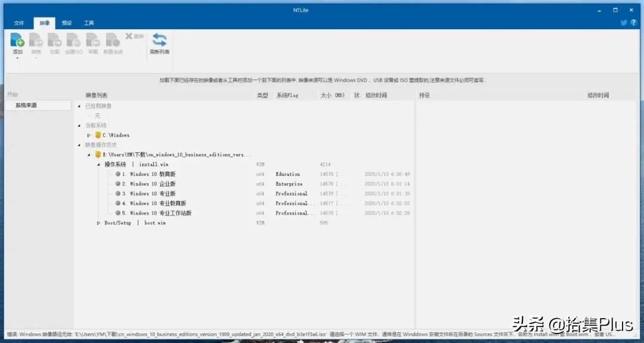Open the 文件 menu tab
Viewport: 644px width, 343px height.
tap(19, 23)
